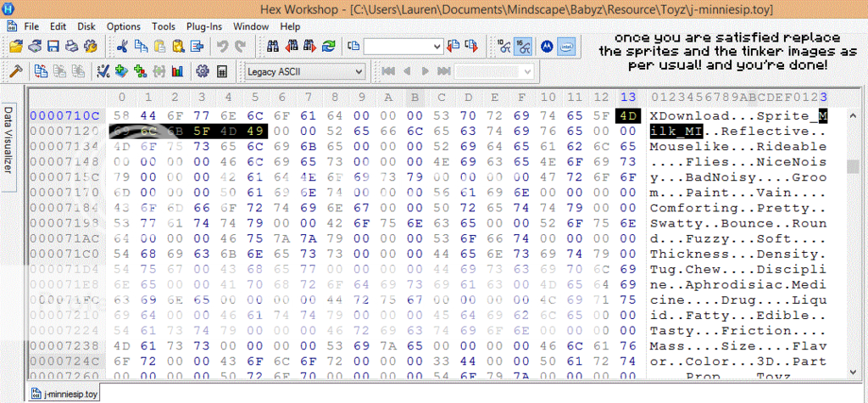Viewport: 868px width, 403px height.
Task: Open the Help menu
Action: click(290, 26)
